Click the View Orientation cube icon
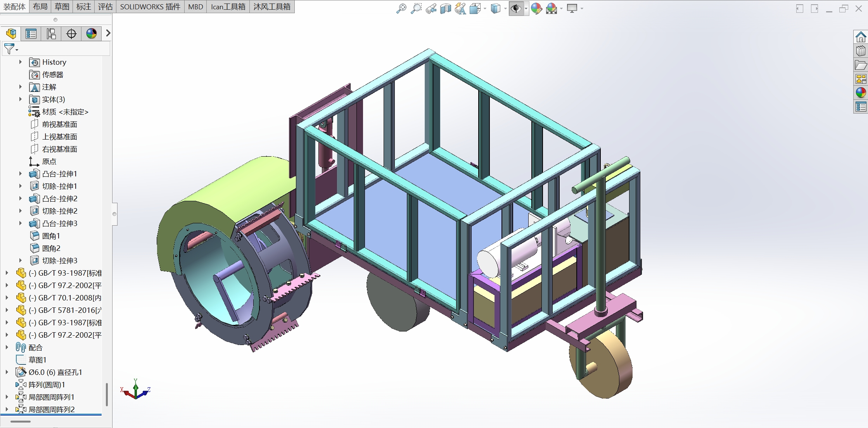The image size is (868, 428). [475, 8]
